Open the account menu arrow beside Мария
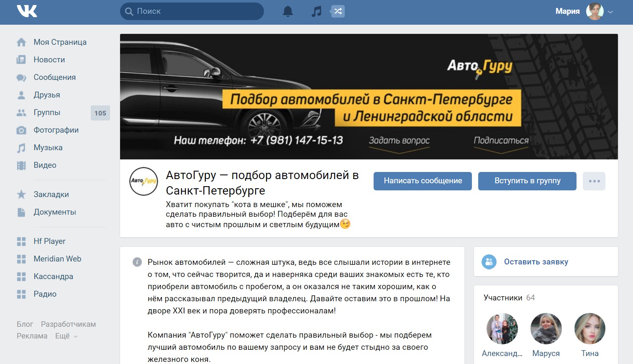 coord(610,12)
